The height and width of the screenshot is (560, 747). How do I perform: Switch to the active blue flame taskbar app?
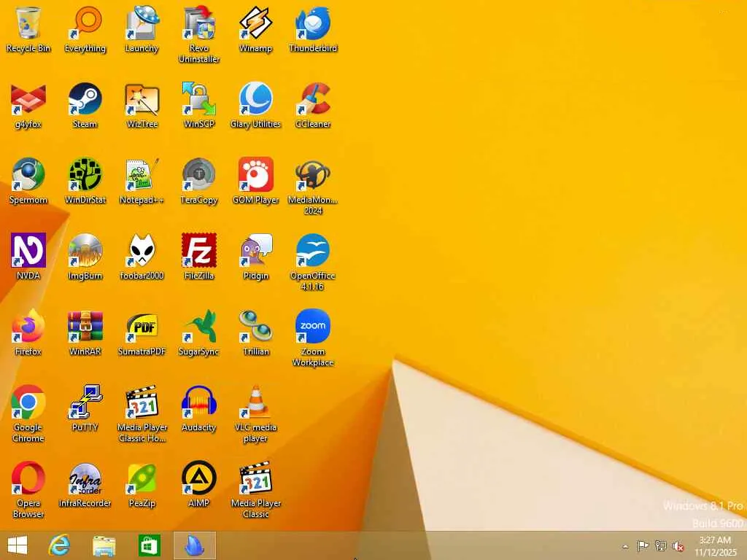[x=194, y=545]
